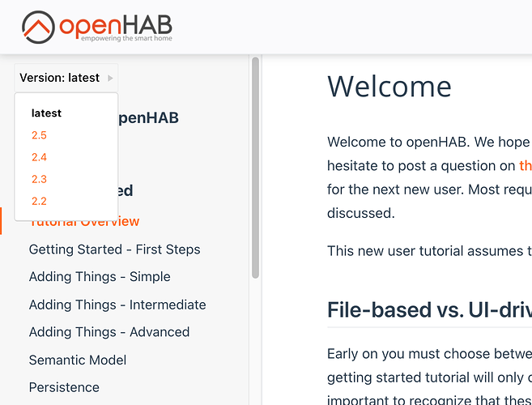Click the openHAB logo icon
The height and width of the screenshot is (405, 532).
38,28
